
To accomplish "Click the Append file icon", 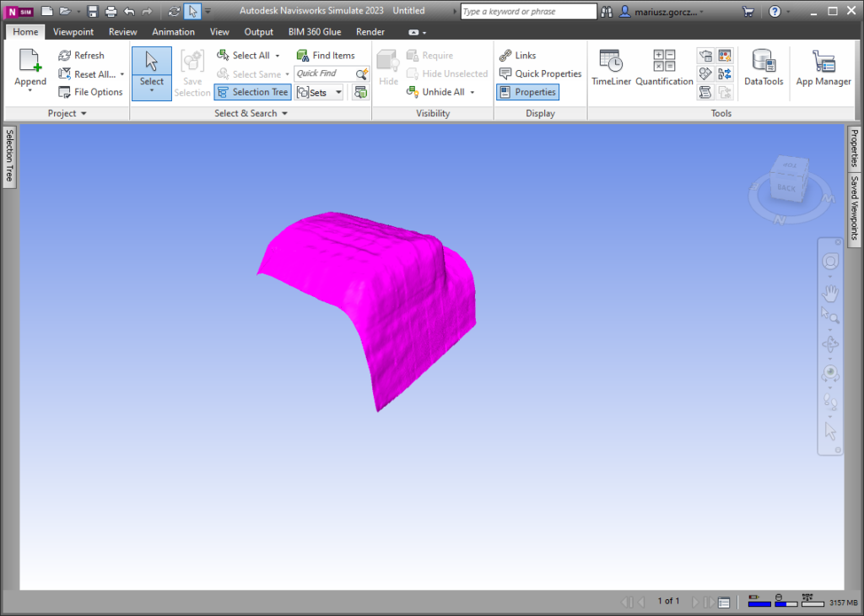I will 30,62.
